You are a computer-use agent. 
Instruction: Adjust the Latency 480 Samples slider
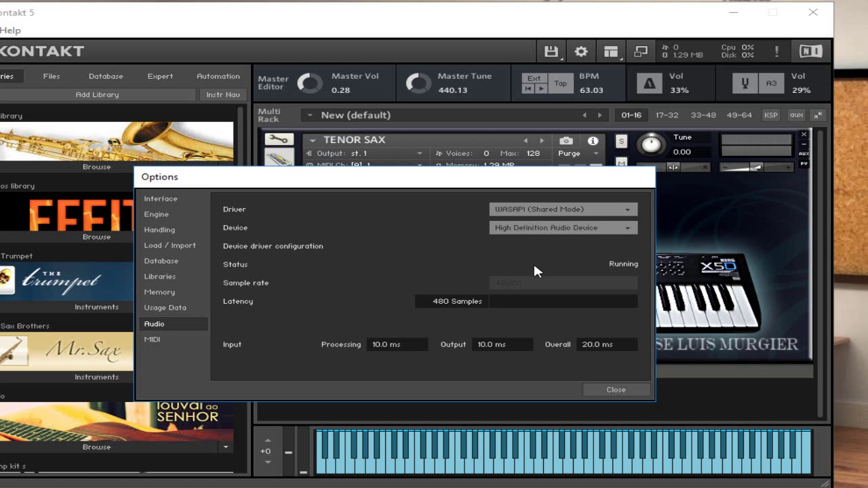point(526,301)
